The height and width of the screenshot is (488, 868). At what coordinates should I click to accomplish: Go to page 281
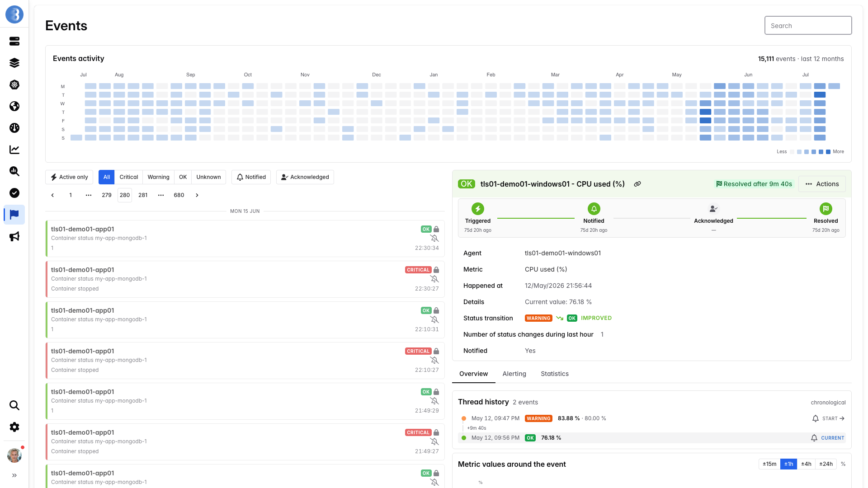pyautogui.click(x=143, y=195)
